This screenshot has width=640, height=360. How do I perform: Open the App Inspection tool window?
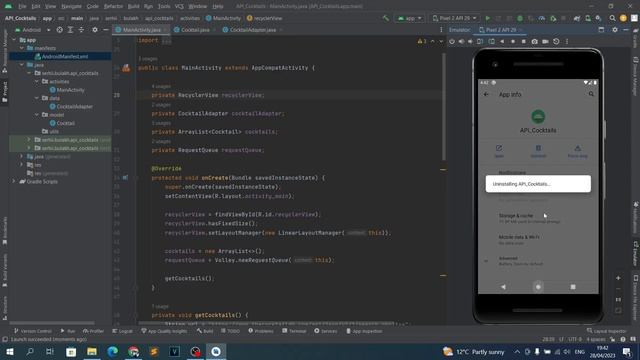tap(364, 331)
